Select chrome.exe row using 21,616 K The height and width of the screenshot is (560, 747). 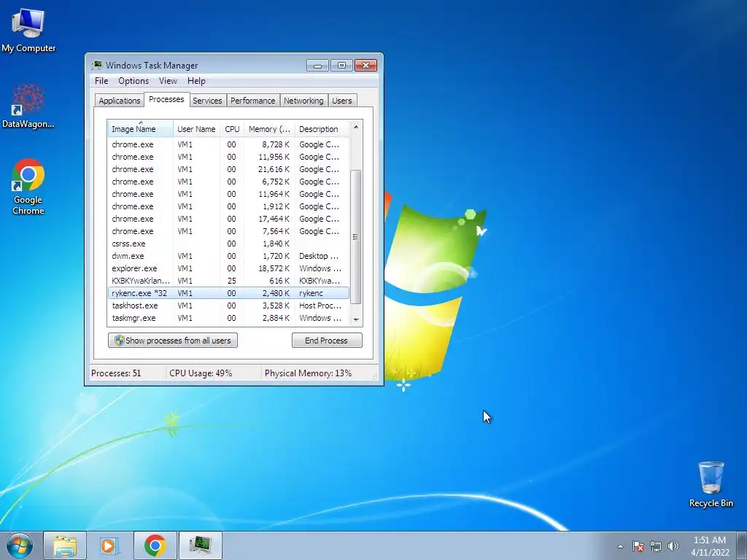click(x=228, y=169)
